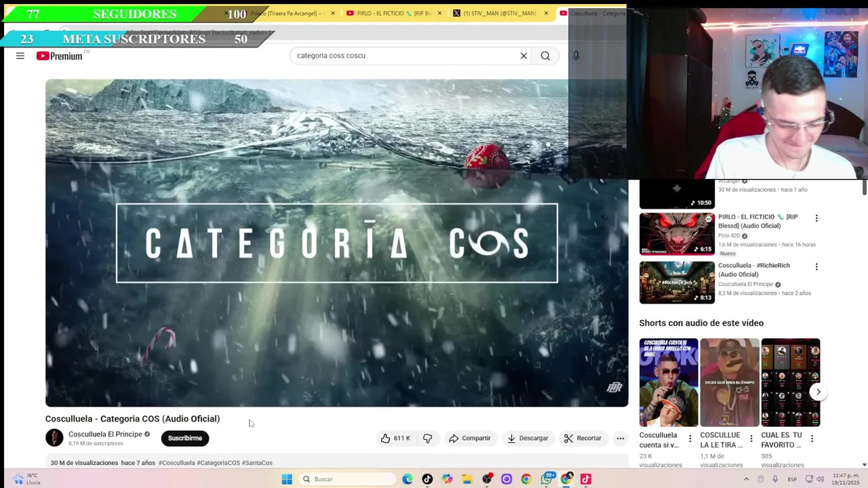868x488 pixels.
Task: Open options for 'CUAL ES TU FAVORITO' short
Action: click(812, 439)
